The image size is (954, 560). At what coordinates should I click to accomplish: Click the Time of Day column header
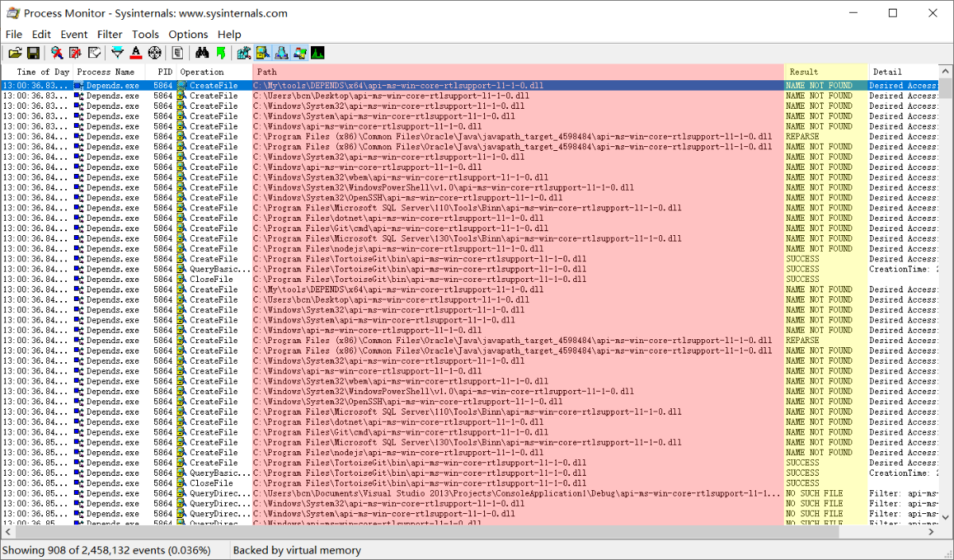[37, 71]
